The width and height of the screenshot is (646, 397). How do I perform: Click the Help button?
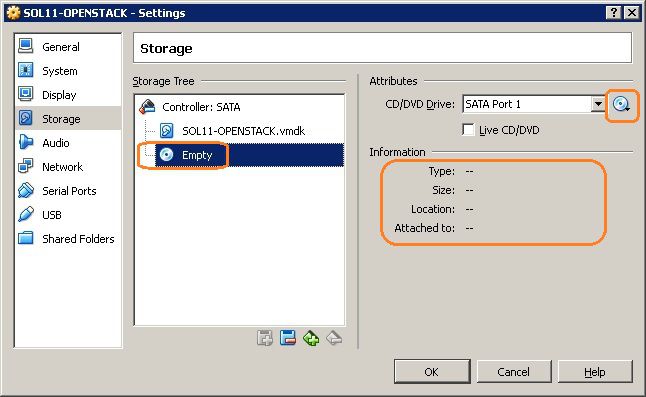pyautogui.click(x=595, y=372)
